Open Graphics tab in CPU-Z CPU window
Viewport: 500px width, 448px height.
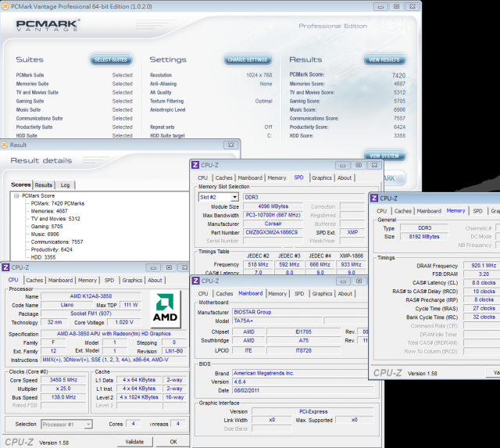tap(132, 280)
